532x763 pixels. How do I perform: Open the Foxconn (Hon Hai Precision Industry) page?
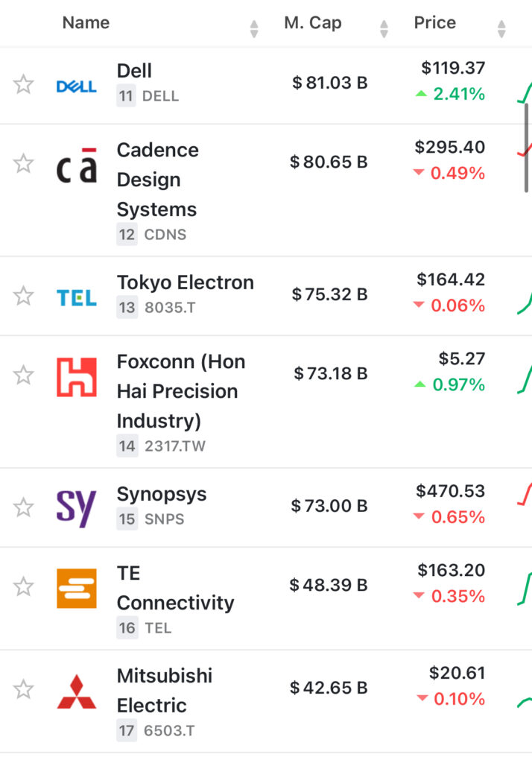coord(181,391)
